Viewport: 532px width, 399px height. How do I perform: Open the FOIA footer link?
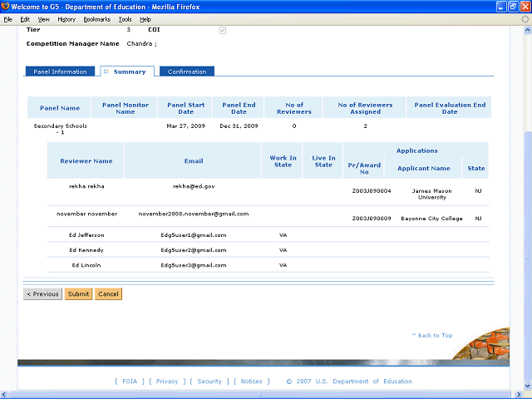[x=129, y=382]
